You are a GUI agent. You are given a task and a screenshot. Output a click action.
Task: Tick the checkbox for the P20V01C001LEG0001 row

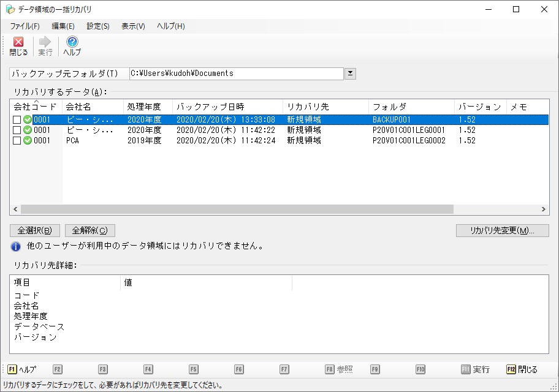coord(17,130)
